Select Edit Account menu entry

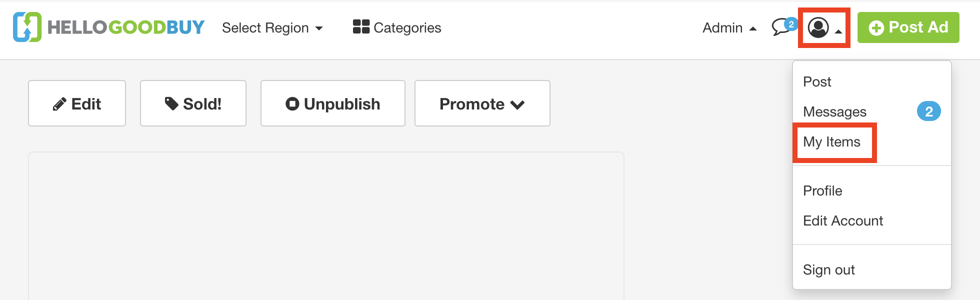tap(843, 221)
